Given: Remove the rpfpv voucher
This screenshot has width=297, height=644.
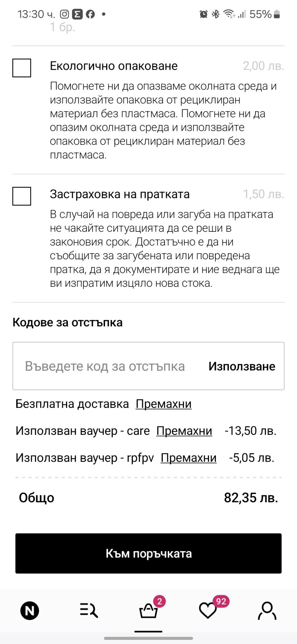Looking at the screenshot, I should click(189, 458).
